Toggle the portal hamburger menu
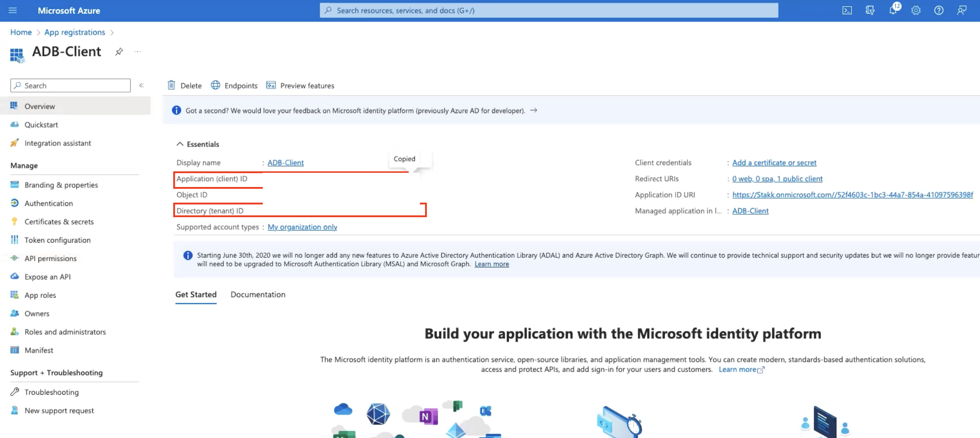Image resolution: width=980 pixels, height=438 pixels. click(12, 10)
